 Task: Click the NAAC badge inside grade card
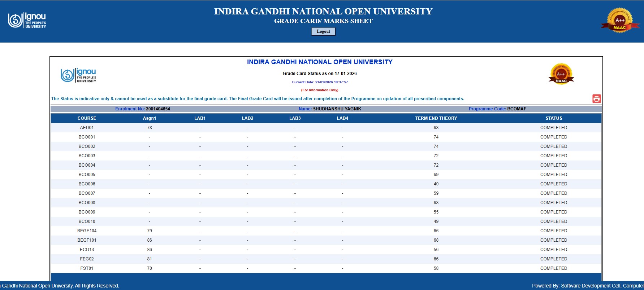point(561,74)
